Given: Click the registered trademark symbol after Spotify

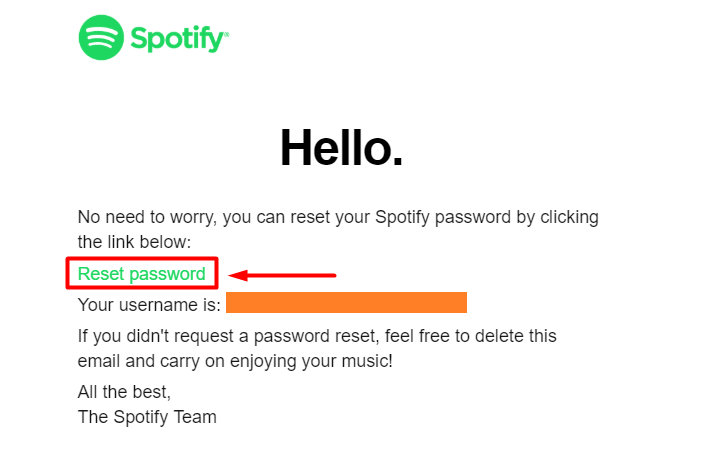Looking at the screenshot, I should tap(226, 34).
